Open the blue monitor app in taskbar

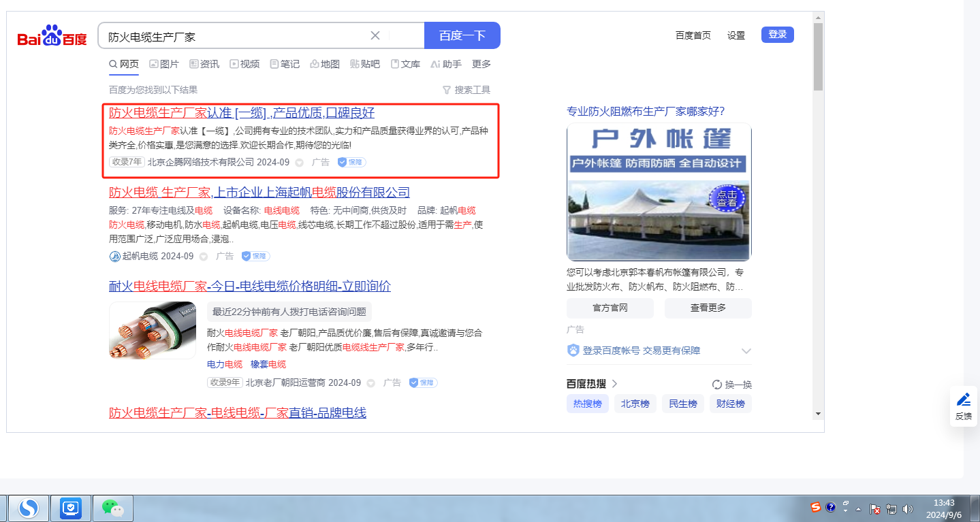point(72,508)
